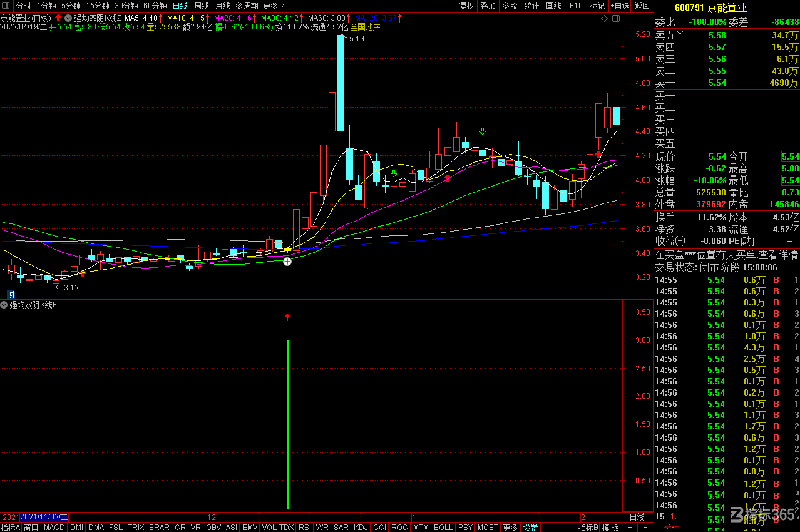Select the DMA indicator

point(96,527)
